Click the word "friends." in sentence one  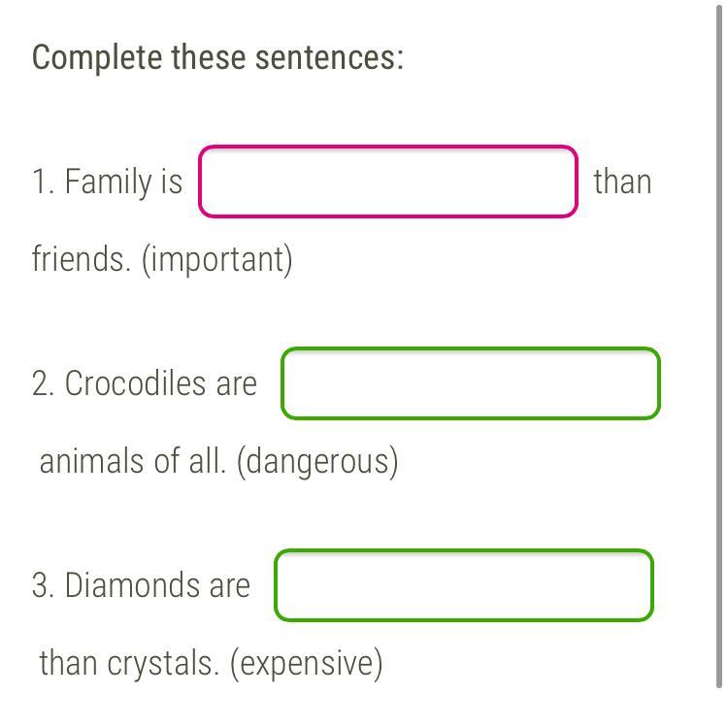tap(82, 258)
